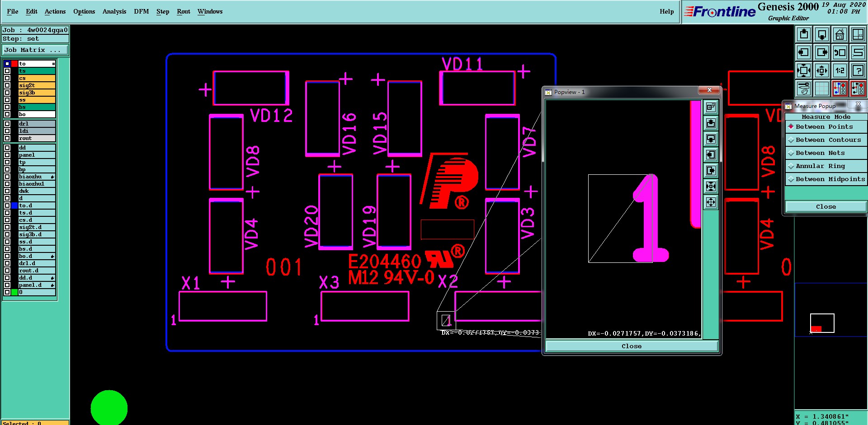Screen dimensions: 868x425
Task: Open the Job Matrix button
Action: [x=35, y=50]
